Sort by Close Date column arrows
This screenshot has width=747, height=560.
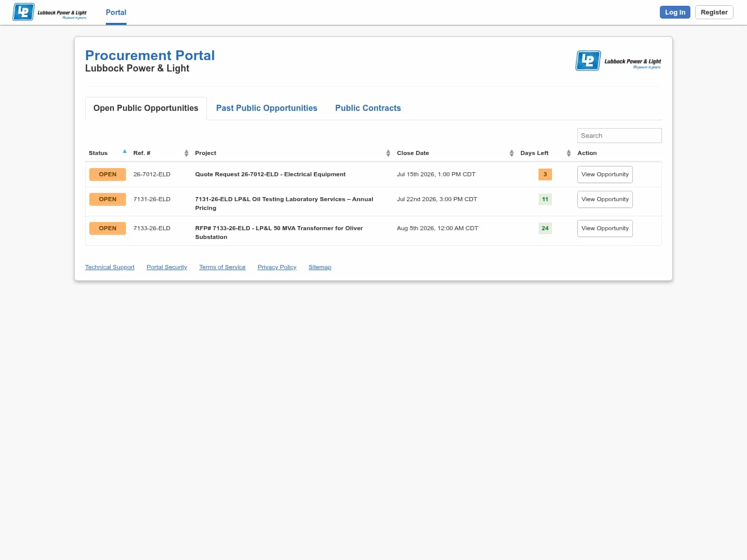click(511, 153)
